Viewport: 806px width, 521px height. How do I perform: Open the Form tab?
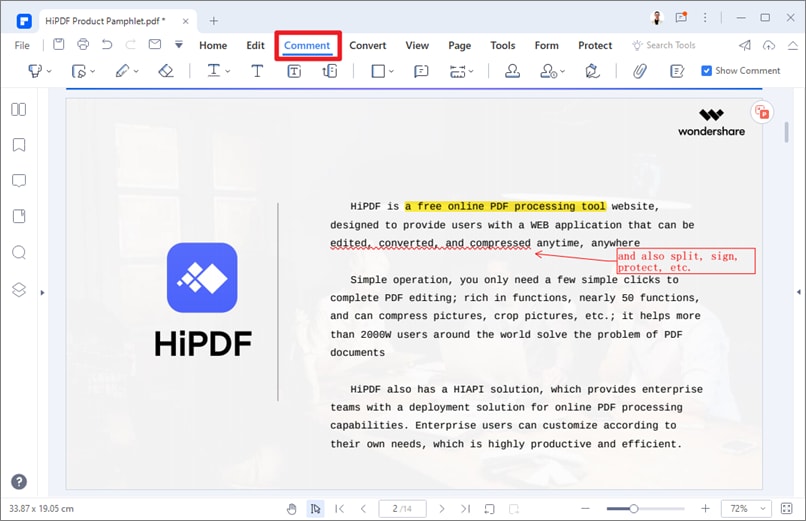pos(546,45)
